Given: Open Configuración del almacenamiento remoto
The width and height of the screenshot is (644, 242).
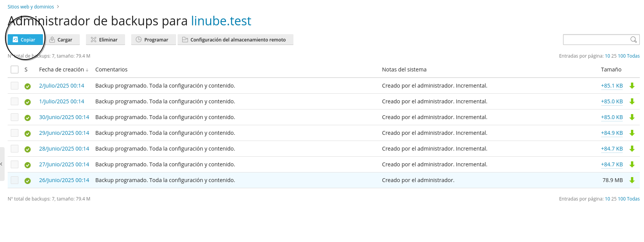Looking at the screenshot, I should click(235, 40).
